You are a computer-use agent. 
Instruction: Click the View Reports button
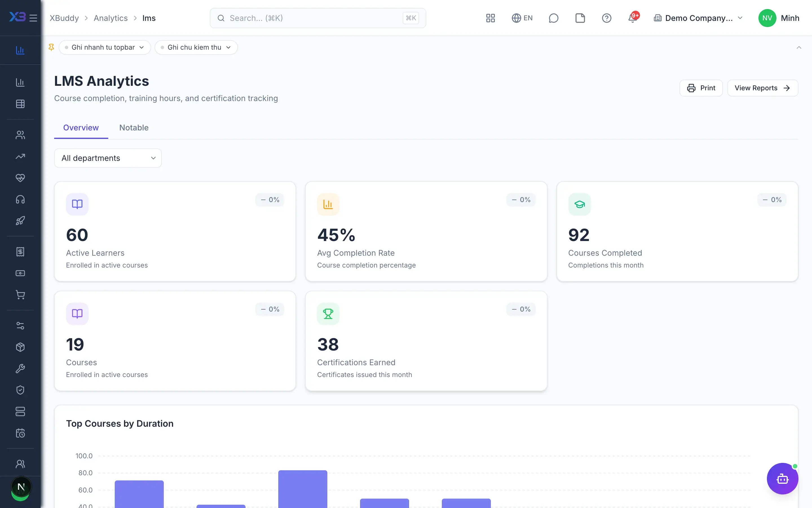[x=762, y=88]
